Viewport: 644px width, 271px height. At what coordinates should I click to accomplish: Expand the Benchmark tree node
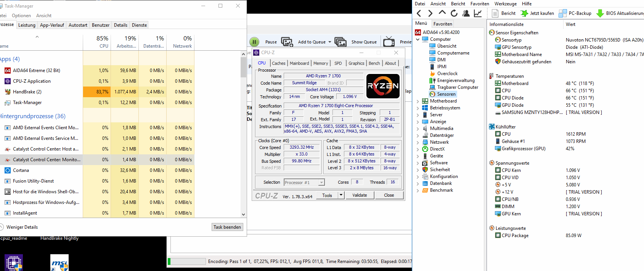418,191
